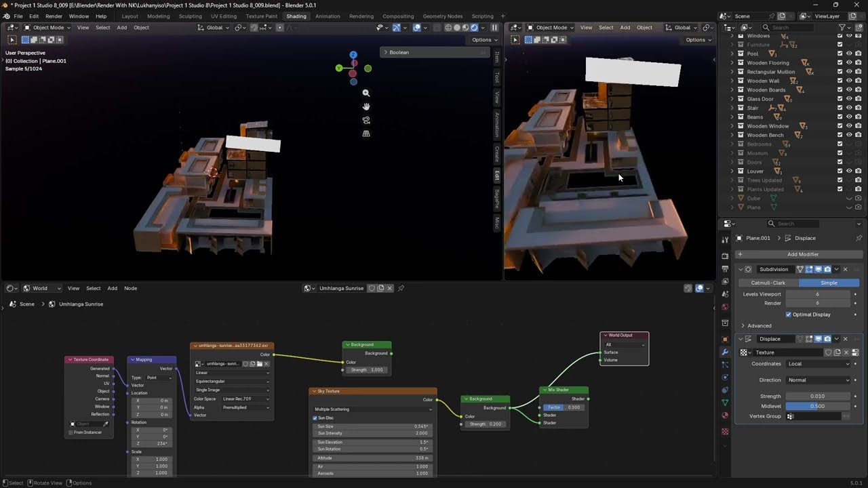Create new copy of Displace texture
Screen dimensions: 868x488
pos(837,352)
